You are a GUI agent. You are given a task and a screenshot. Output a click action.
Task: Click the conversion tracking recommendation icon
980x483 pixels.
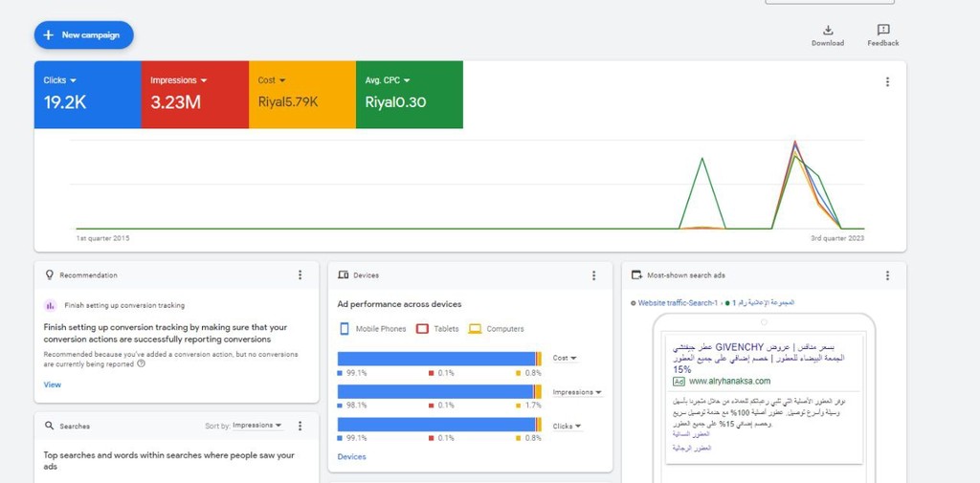(x=51, y=306)
